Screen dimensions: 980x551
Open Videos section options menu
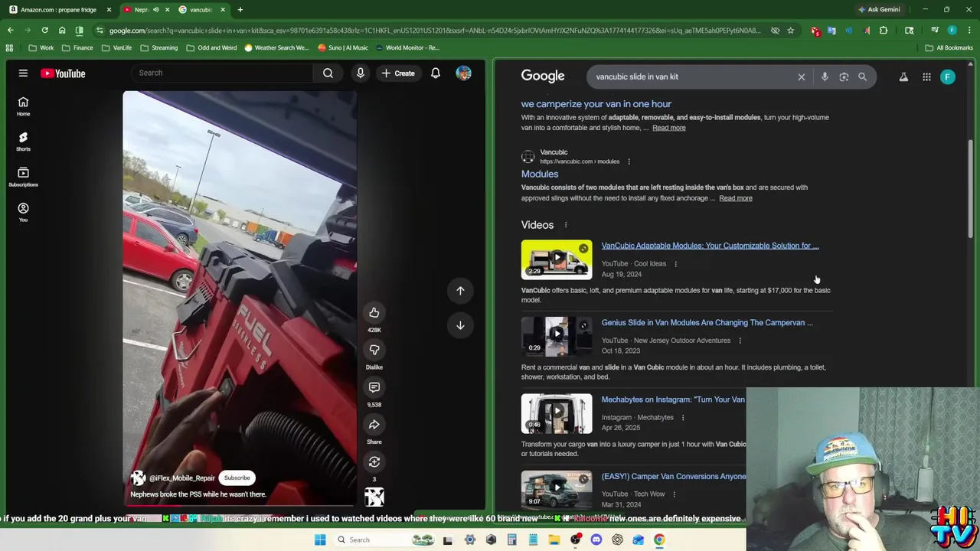pos(566,225)
